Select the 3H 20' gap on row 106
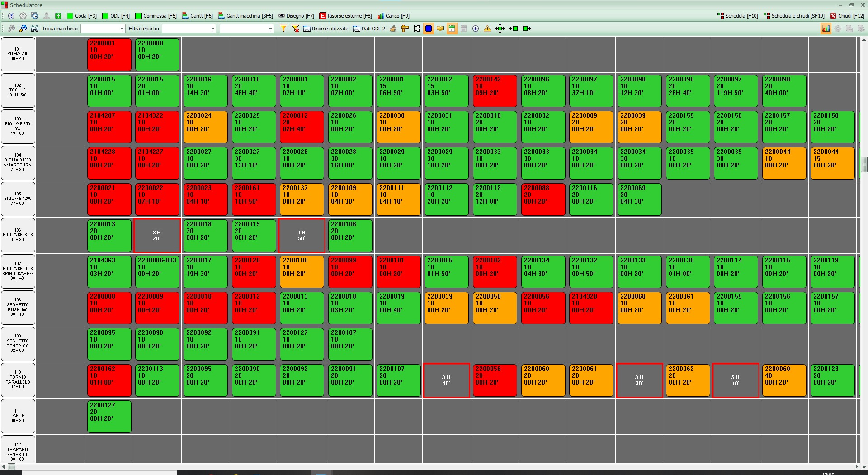Screen dimensions: 868x475 click(x=157, y=235)
